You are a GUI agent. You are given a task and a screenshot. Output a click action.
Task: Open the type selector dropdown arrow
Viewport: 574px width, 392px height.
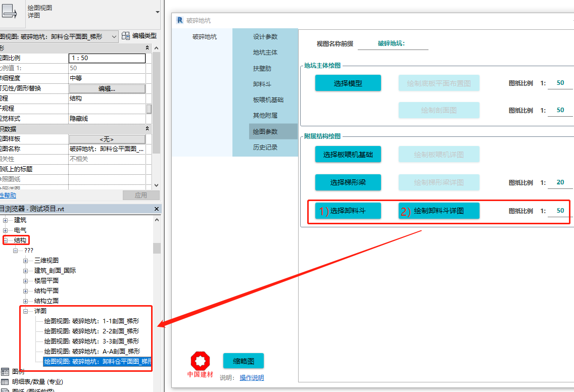click(158, 12)
